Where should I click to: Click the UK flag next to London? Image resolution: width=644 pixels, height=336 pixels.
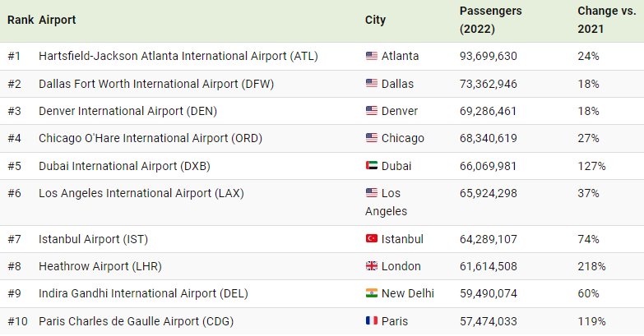pos(371,266)
